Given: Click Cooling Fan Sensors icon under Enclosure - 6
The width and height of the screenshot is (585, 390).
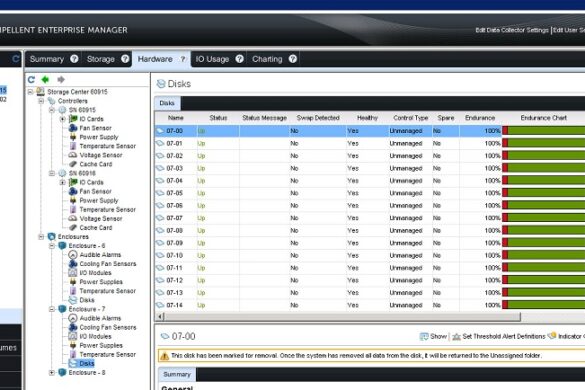Looking at the screenshot, I should point(73,264).
